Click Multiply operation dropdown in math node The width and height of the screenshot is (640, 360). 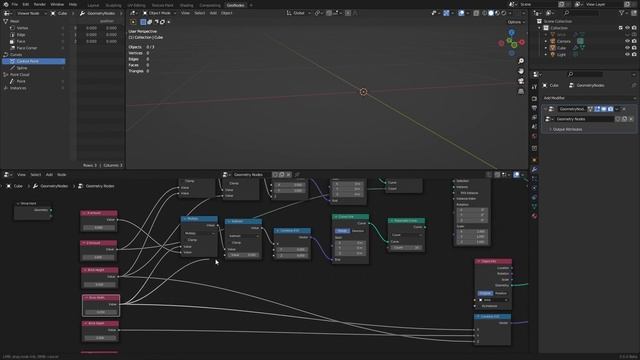[x=200, y=233]
